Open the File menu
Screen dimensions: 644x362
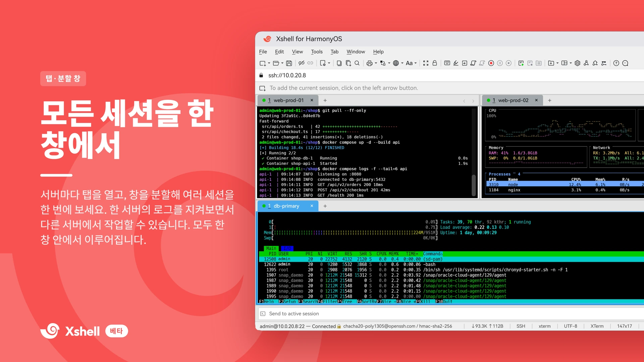point(263,52)
